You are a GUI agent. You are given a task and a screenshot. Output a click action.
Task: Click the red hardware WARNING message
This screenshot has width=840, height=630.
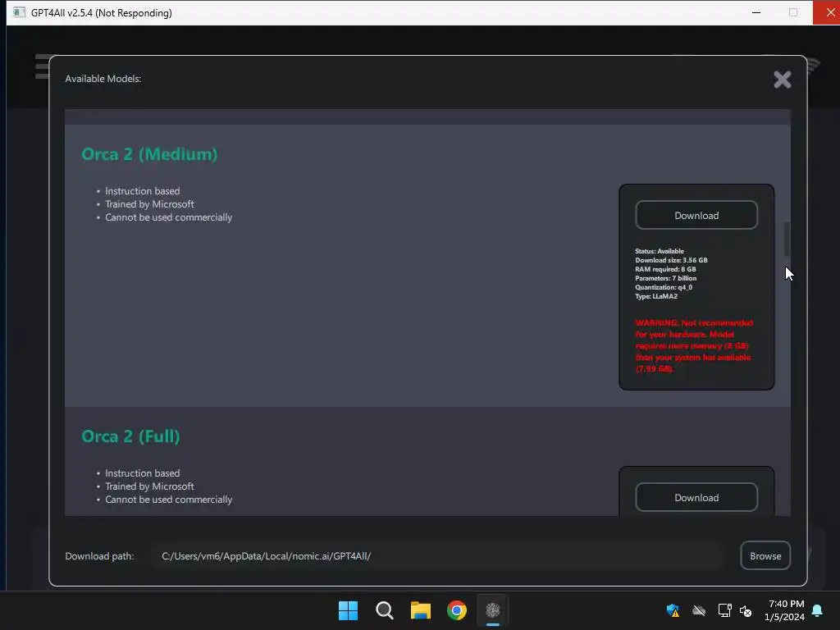click(x=694, y=345)
